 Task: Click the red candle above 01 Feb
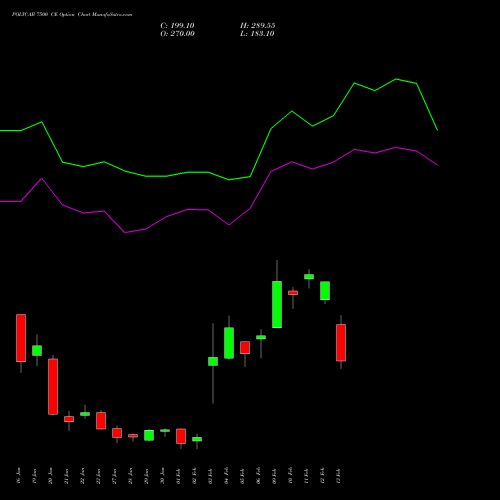pos(181,436)
